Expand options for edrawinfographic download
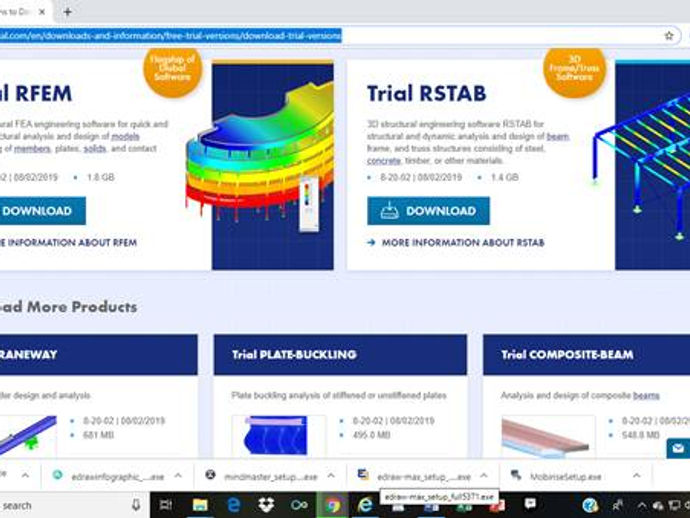 pyautogui.click(x=178, y=475)
